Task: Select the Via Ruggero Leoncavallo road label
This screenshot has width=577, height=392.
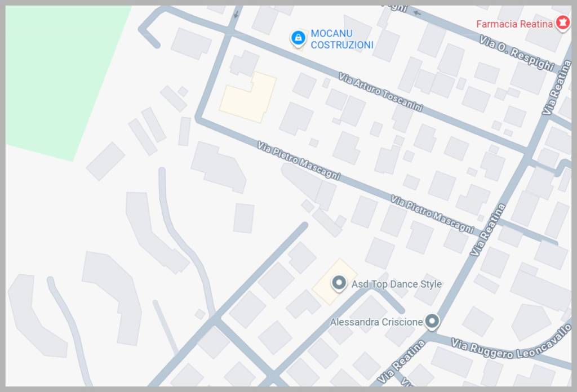Action: pos(512,343)
